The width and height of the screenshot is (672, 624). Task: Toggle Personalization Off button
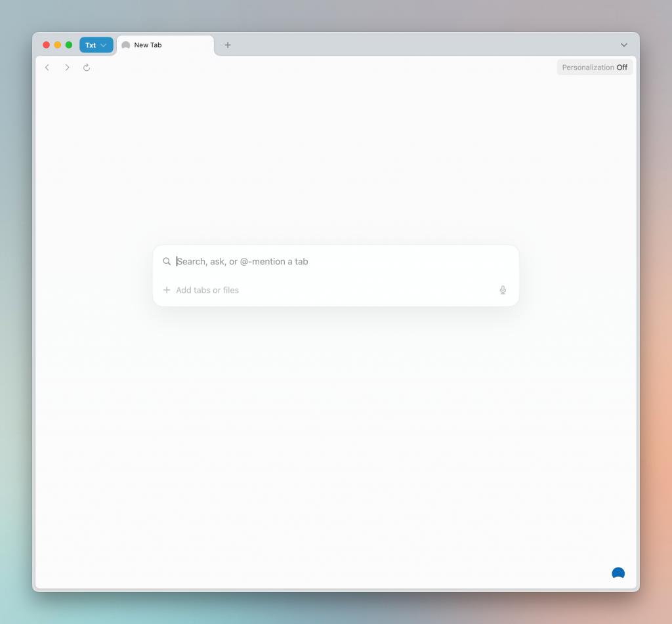(595, 68)
